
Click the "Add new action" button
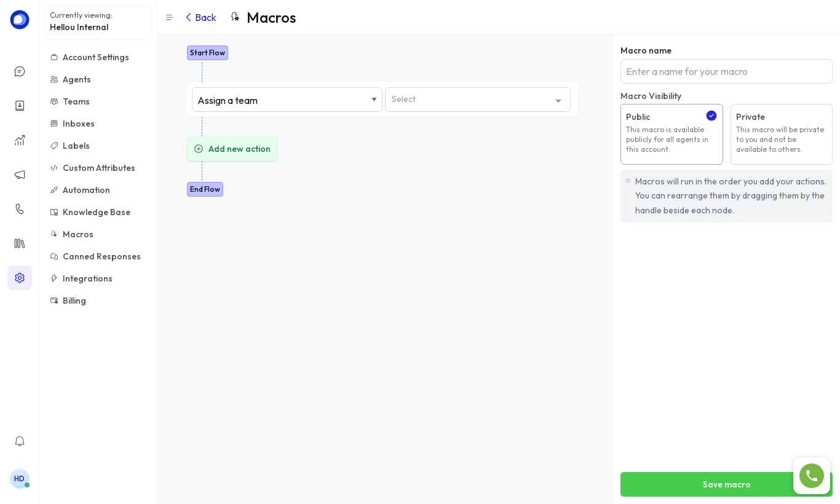point(232,149)
